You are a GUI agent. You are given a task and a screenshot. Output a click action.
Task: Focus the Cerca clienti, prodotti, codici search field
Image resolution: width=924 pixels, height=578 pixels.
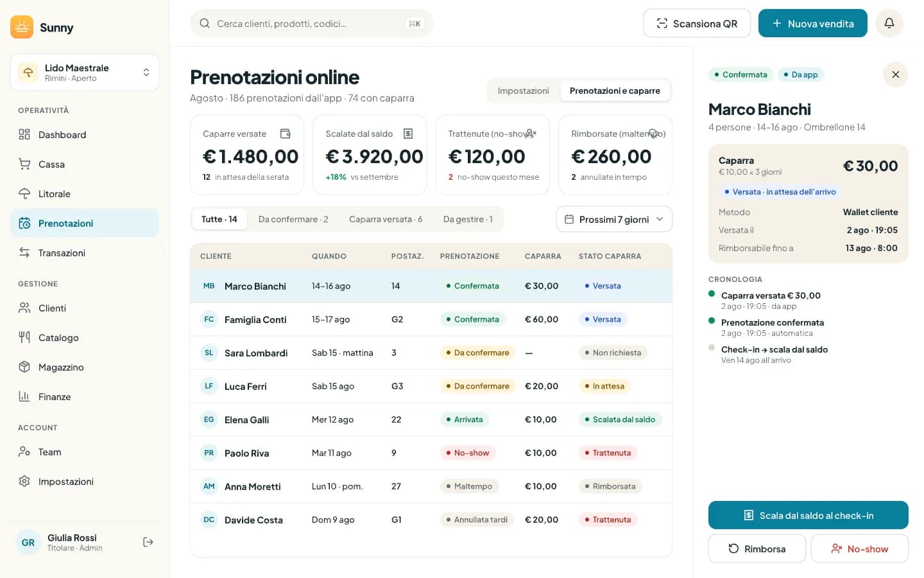pos(312,23)
